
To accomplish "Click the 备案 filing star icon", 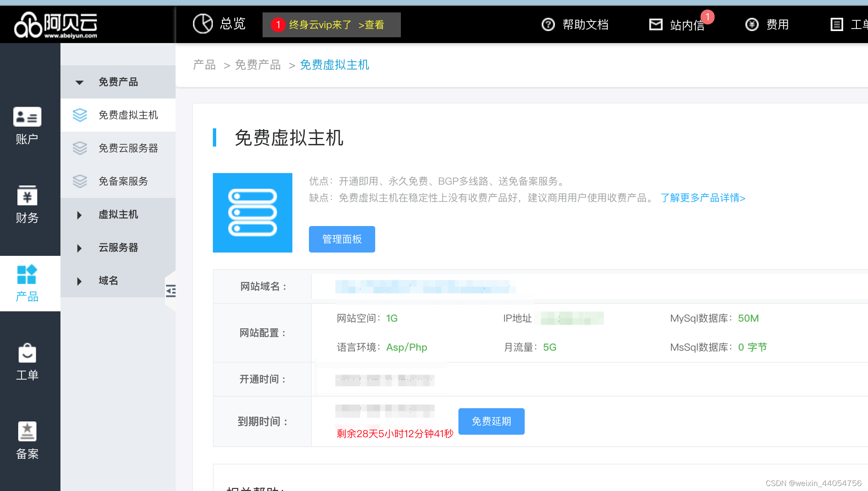I will (27, 432).
